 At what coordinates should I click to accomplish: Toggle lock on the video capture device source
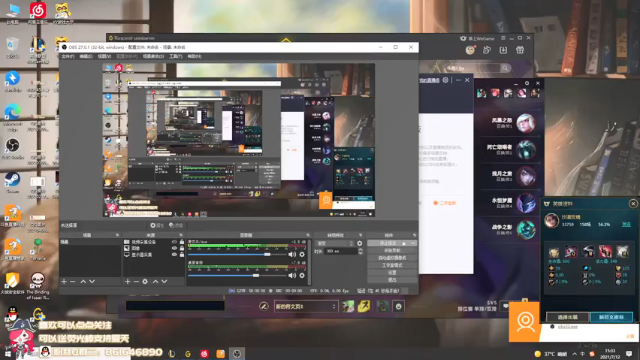[x=182, y=242]
